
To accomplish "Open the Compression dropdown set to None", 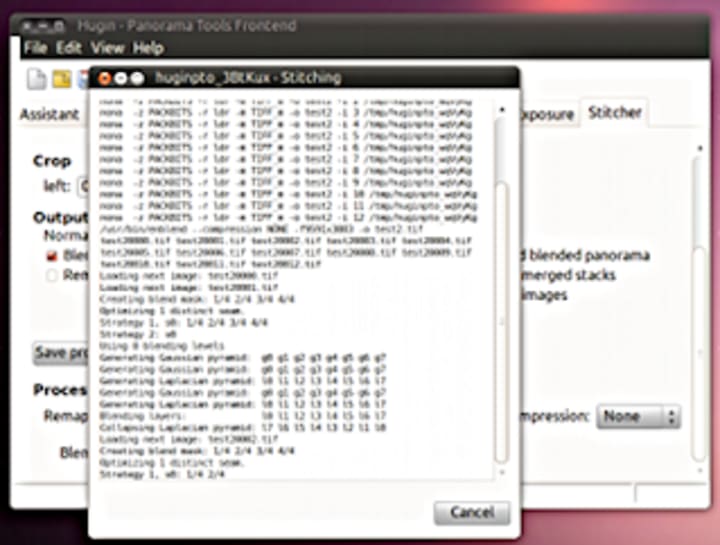I will coord(638,416).
